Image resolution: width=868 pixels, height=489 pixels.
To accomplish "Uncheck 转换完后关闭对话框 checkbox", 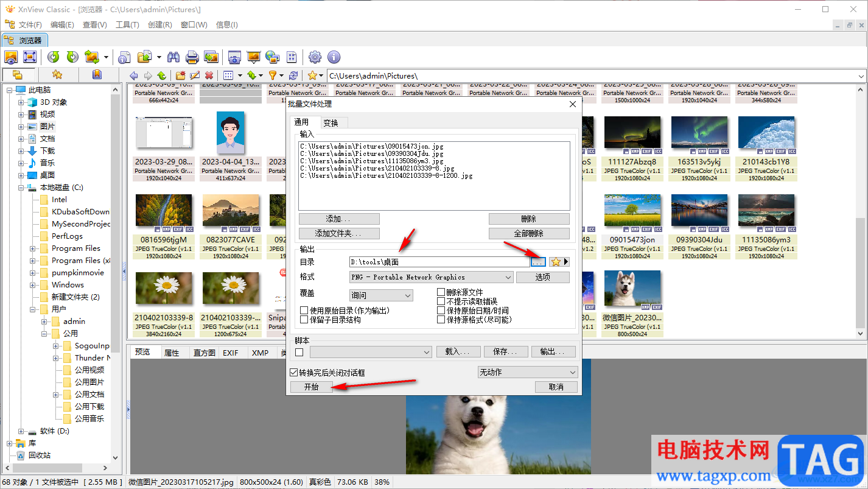I will [294, 373].
